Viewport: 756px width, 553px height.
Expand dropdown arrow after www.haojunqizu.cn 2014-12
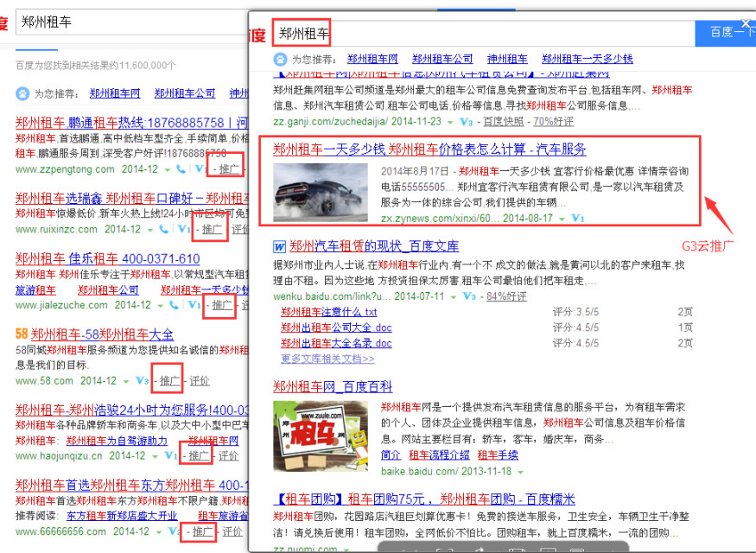point(155,456)
